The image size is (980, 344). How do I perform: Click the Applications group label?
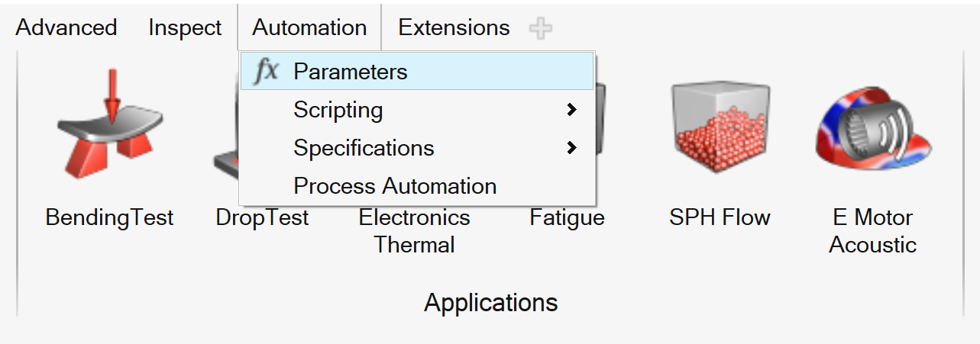pos(490,303)
